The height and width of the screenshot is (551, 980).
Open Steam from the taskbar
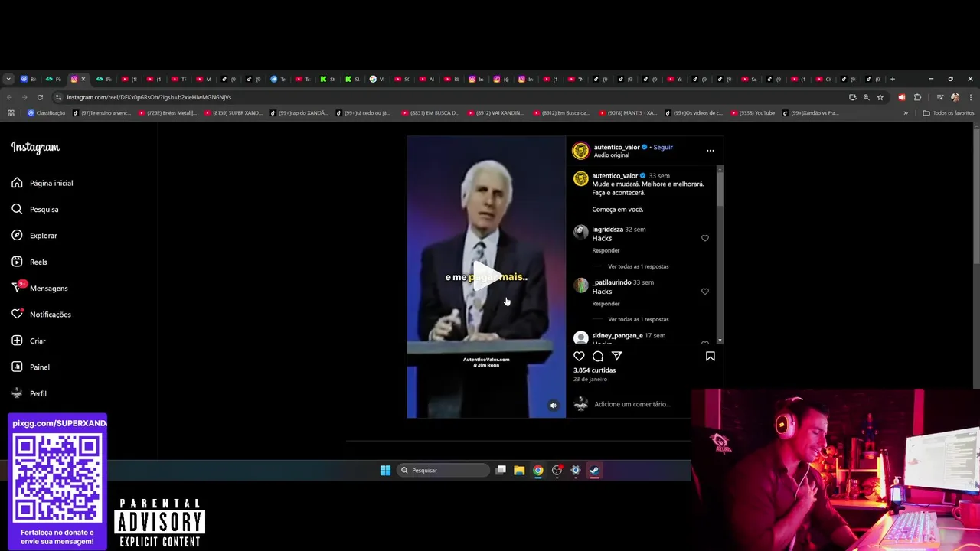(x=594, y=471)
